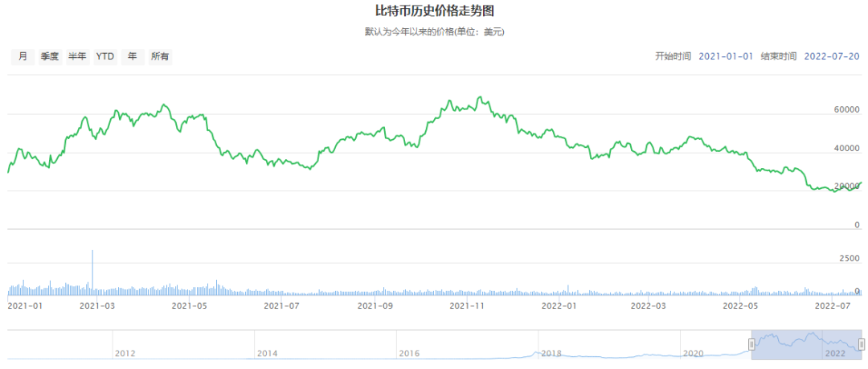This screenshot has height=369, width=868.
Task: Click the 2018 mark in navigator timeline
Action: click(551, 353)
